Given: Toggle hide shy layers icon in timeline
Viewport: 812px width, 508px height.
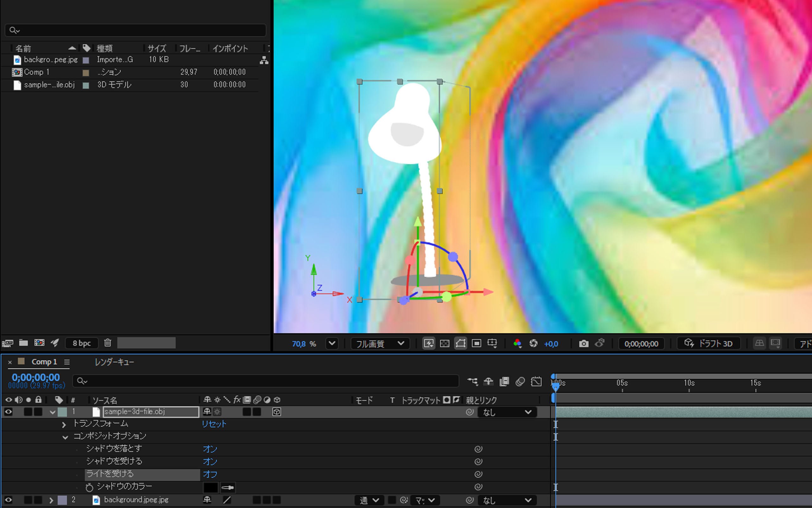Looking at the screenshot, I should point(488,381).
